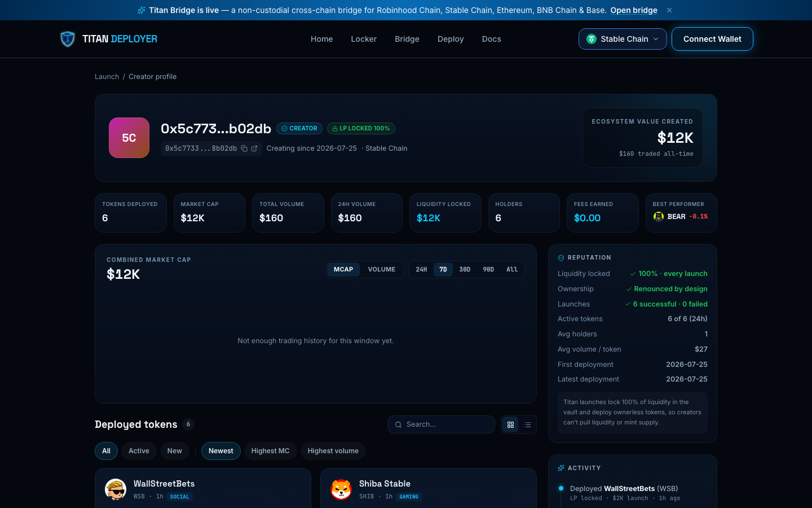This screenshot has width=812, height=508.
Task: Click the WallStreetBets token avatar
Action: coord(116,489)
